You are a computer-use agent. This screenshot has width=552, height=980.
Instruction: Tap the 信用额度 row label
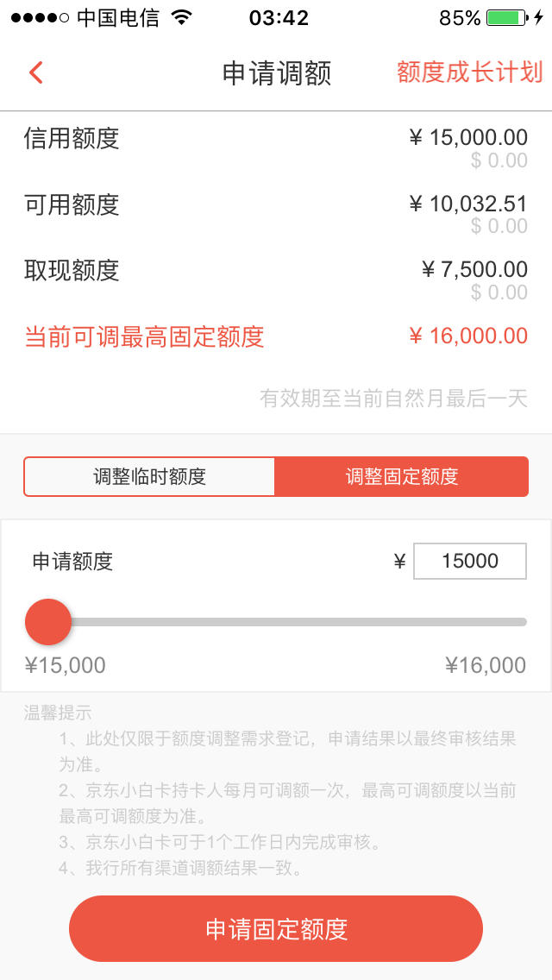click(72, 138)
